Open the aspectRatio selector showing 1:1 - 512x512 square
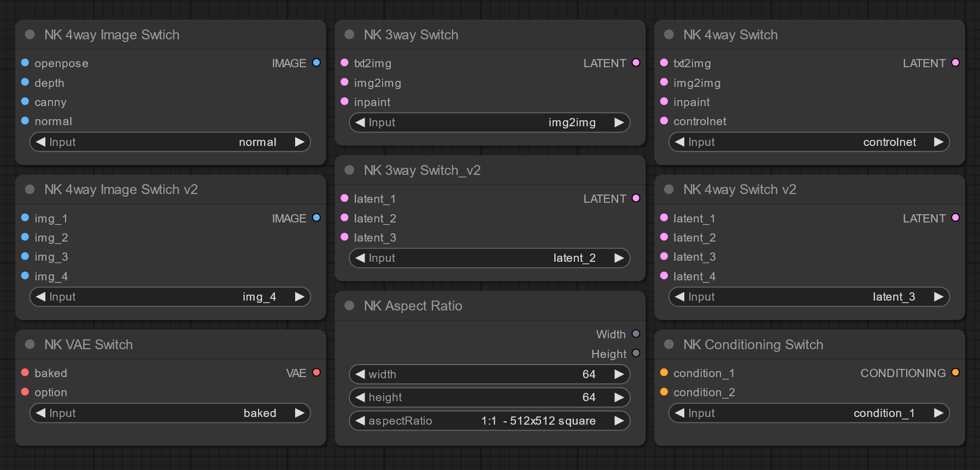The image size is (980, 470). 490,421
